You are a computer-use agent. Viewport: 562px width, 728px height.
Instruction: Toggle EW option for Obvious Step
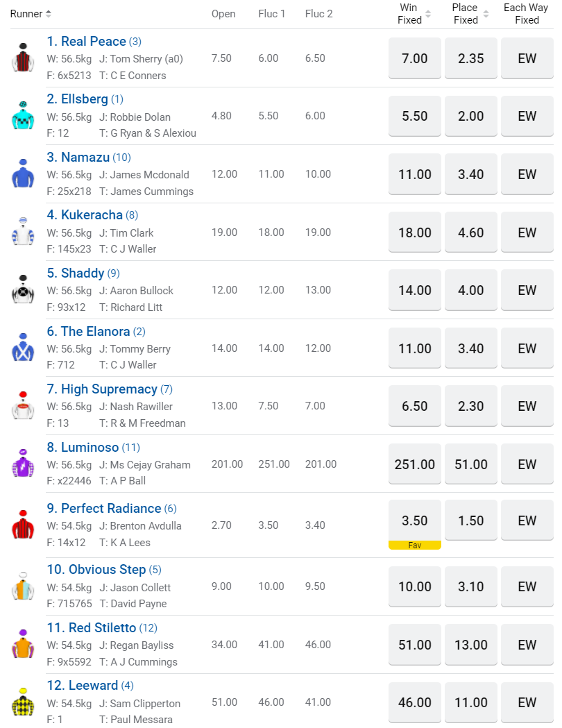point(527,586)
